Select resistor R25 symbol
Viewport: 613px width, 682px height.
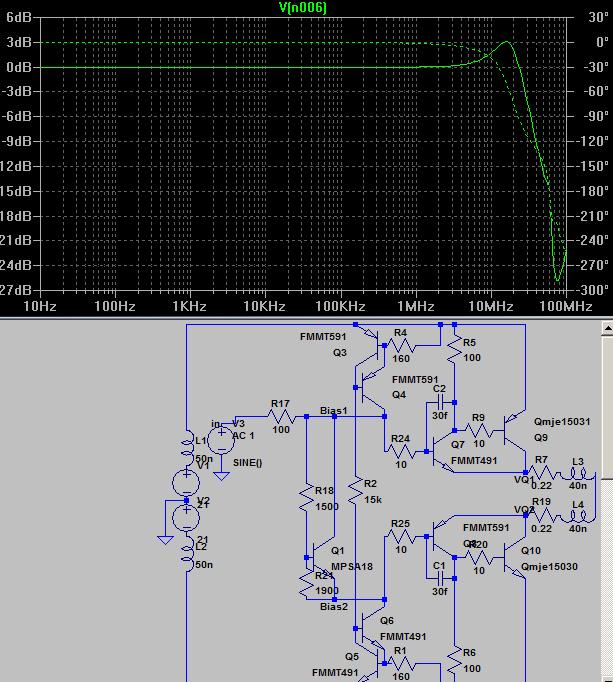point(402,537)
